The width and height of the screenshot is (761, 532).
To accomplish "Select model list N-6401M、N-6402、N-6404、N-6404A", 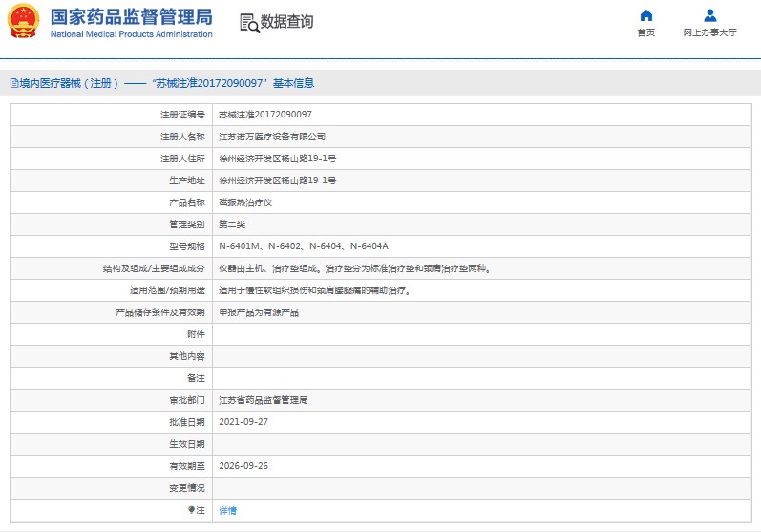I will [x=304, y=246].
